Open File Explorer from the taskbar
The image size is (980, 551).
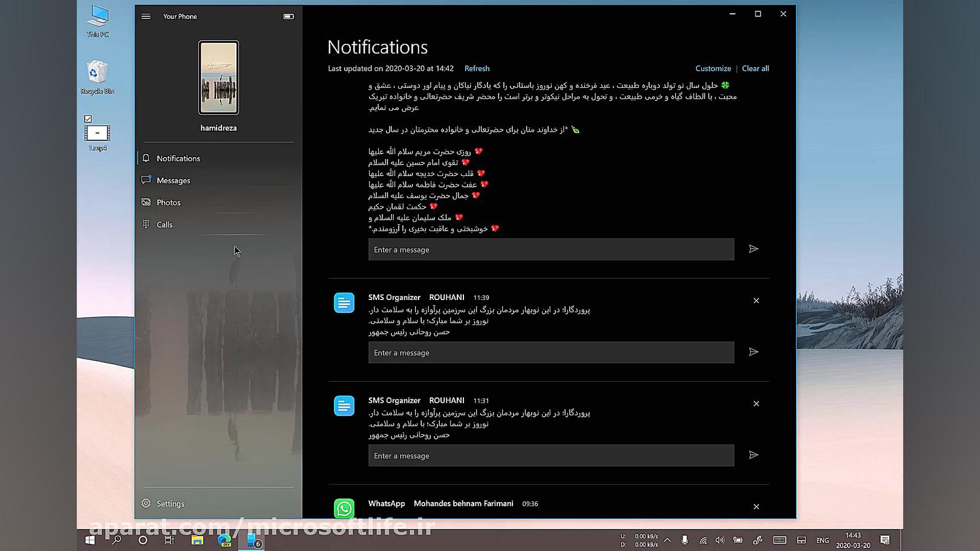coord(197,540)
